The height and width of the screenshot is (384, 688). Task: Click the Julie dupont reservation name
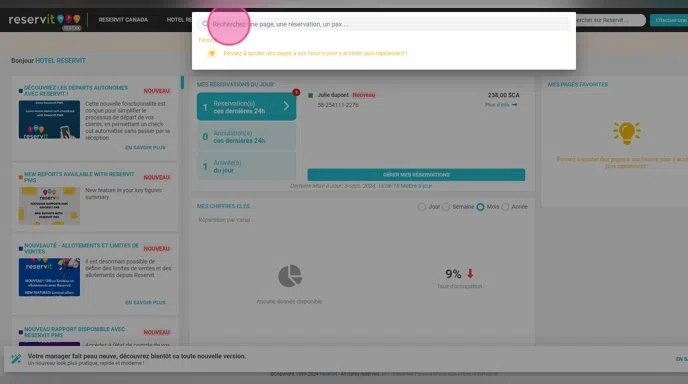(x=333, y=95)
